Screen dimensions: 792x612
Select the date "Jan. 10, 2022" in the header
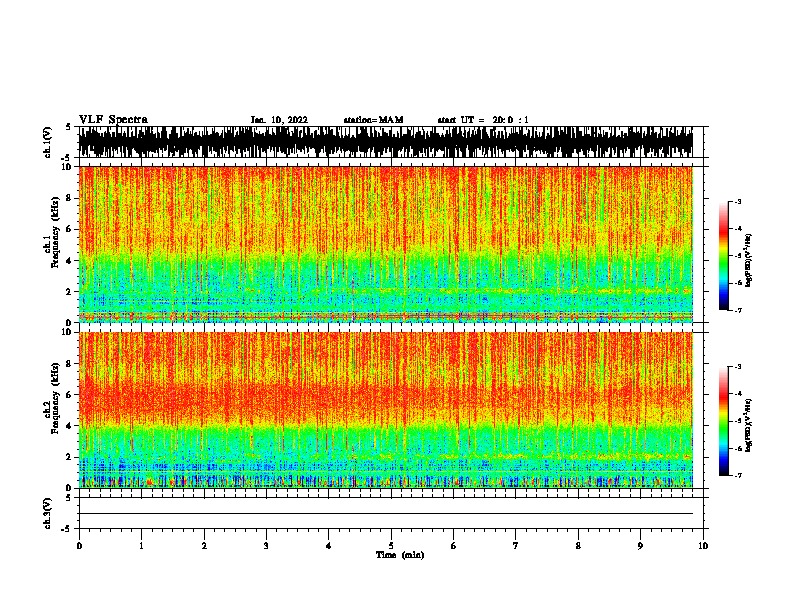click(x=279, y=120)
